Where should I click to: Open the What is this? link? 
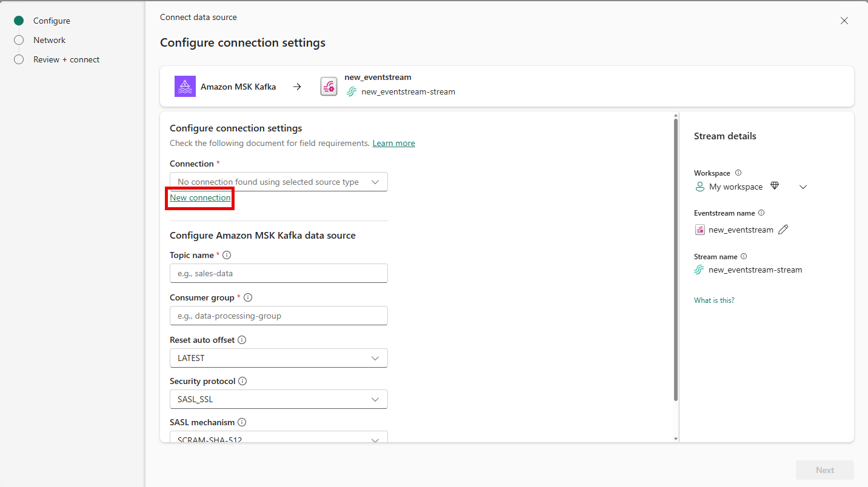(714, 300)
